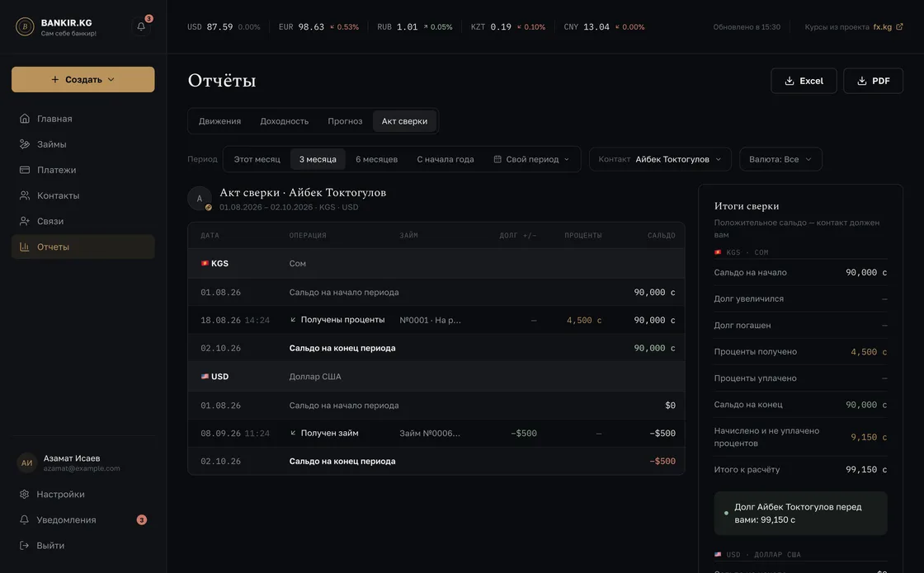Navigate to Контакты in the sidebar
924x573 pixels.
83,195
